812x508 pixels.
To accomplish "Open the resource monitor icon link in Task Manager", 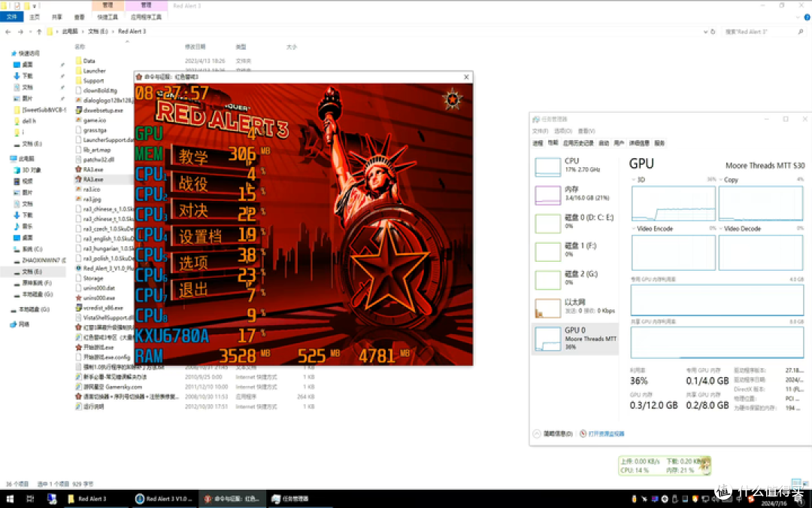I will [x=583, y=433].
